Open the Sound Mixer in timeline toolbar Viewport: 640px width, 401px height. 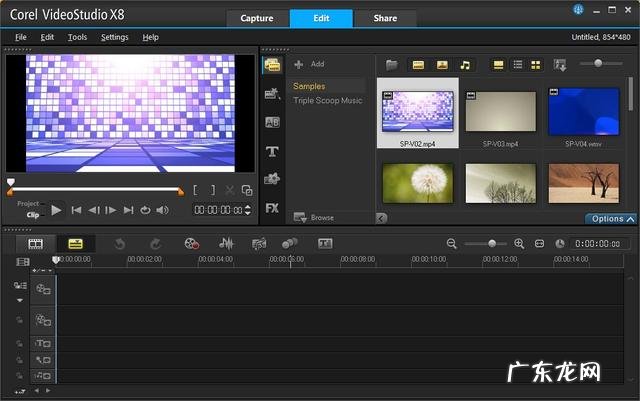pos(226,243)
